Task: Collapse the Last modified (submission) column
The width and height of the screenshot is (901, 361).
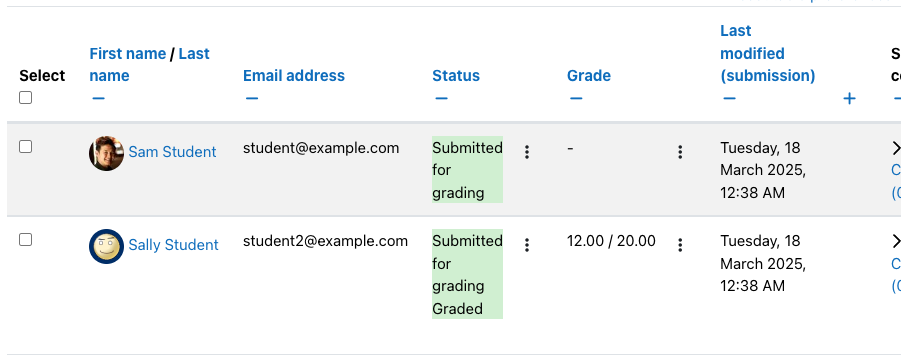Action: [x=729, y=99]
